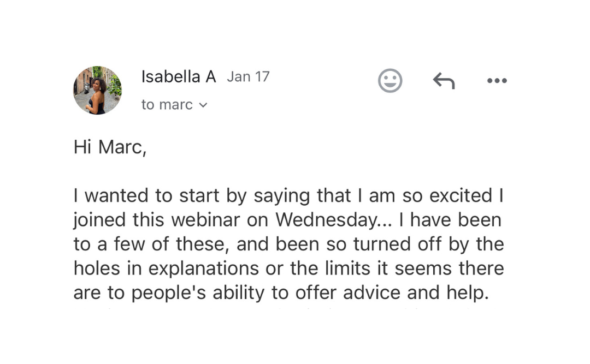Click the word "joined" in the paragraph
Viewport: 590px width, 364px height.
point(99,220)
